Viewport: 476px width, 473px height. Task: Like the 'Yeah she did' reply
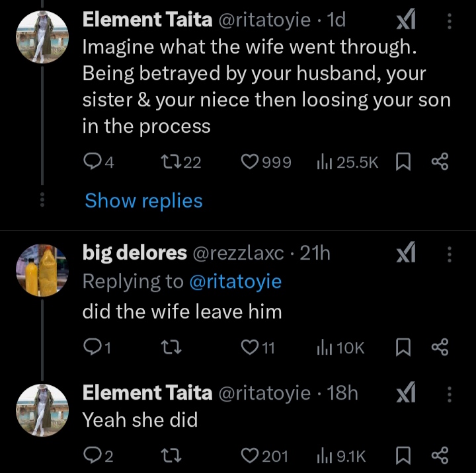click(250, 455)
